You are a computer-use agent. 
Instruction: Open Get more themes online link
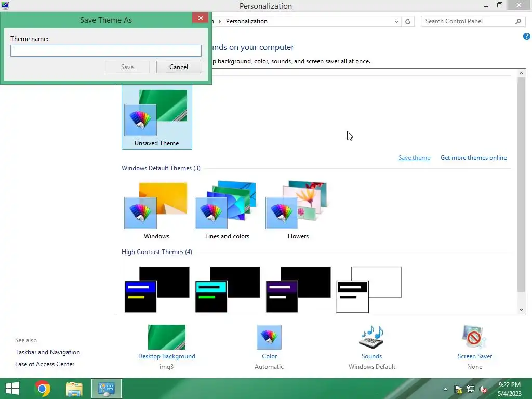click(x=473, y=158)
